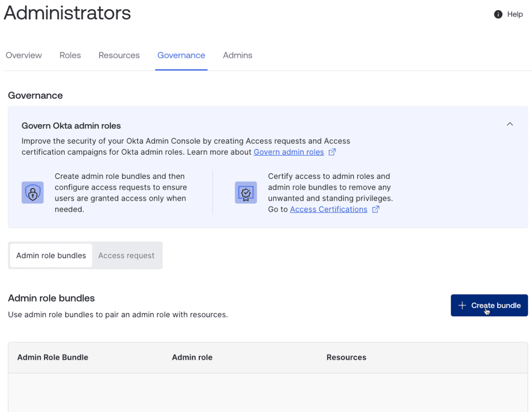Image resolution: width=532 pixels, height=412 pixels.
Task: Collapse the Govern Okta admin roles panel
Action: coord(510,124)
